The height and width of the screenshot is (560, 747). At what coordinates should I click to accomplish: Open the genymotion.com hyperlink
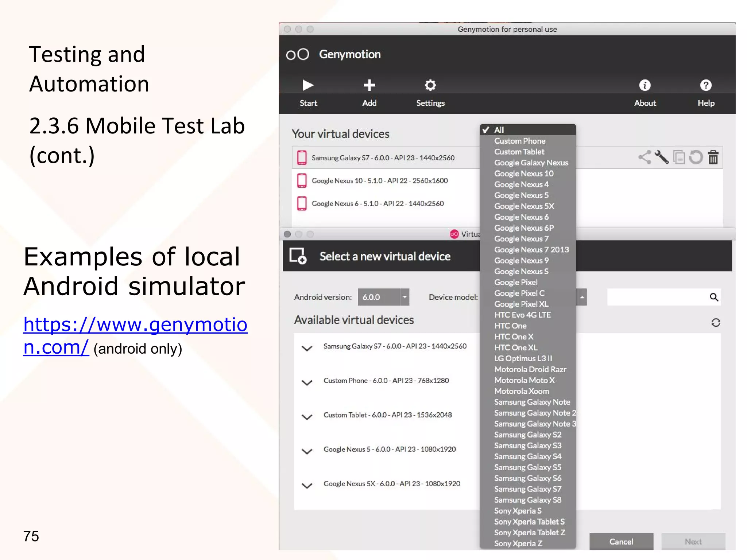coord(135,336)
